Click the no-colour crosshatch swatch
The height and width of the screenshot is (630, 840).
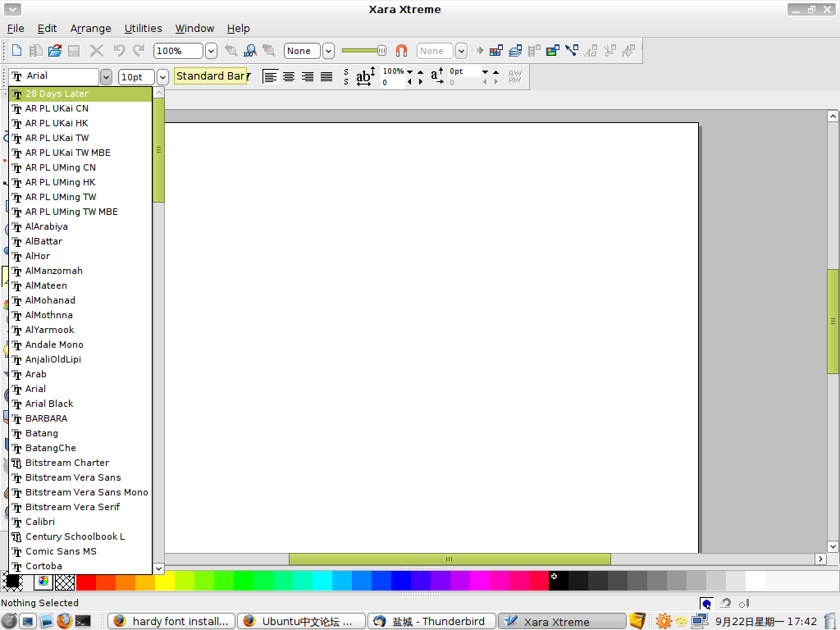coord(65,582)
